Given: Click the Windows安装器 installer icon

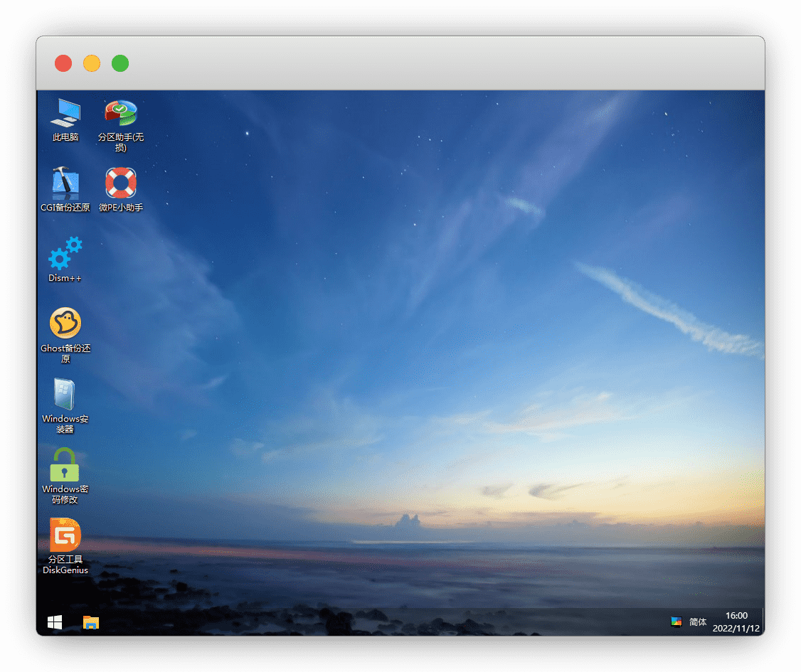Looking at the screenshot, I should pyautogui.click(x=65, y=395).
